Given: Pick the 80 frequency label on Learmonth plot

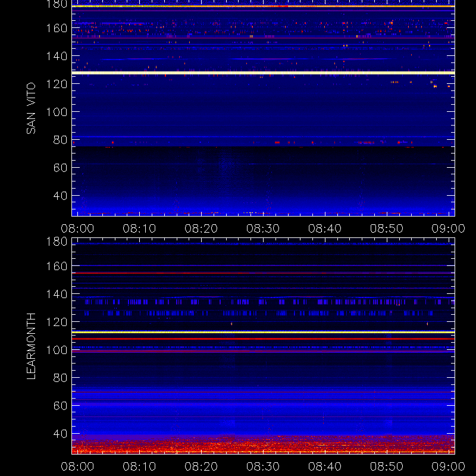Looking at the screenshot, I should pos(60,378).
